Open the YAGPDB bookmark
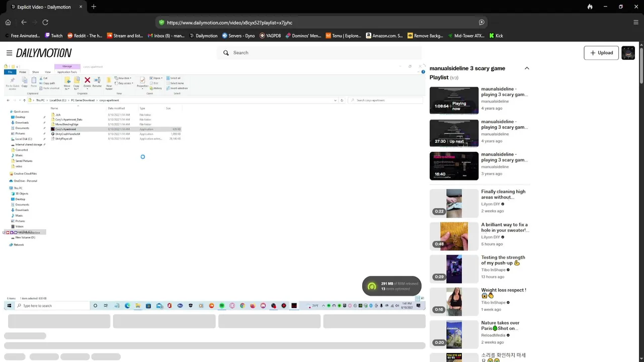 click(270, 36)
